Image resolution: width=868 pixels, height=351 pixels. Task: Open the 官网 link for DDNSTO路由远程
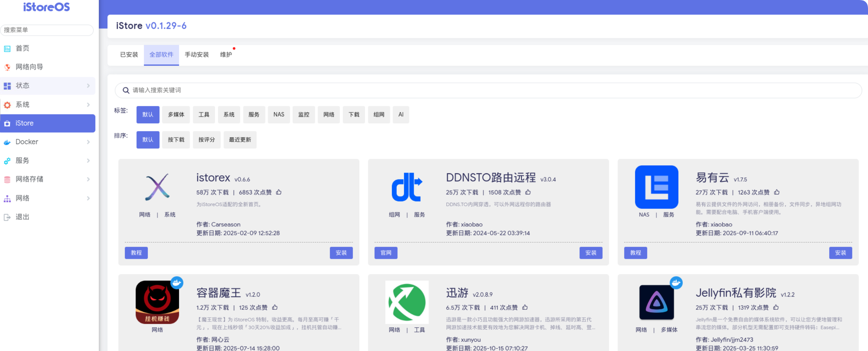tap(386, 253)
